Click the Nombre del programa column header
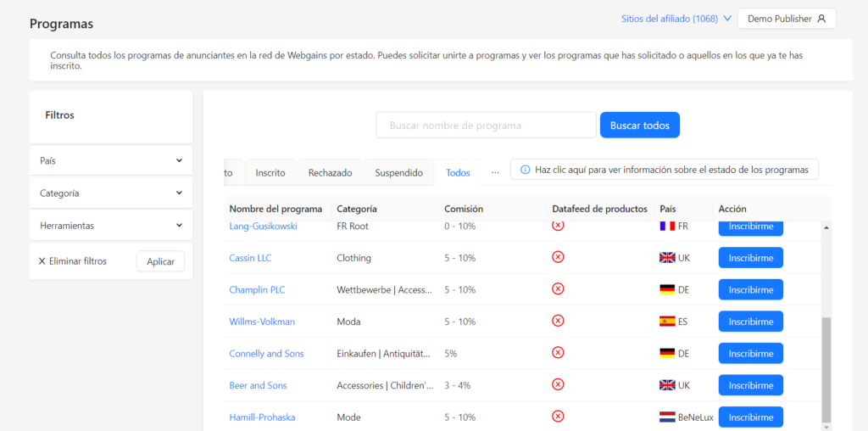The image size is (868, 431). tap(275, 209)
